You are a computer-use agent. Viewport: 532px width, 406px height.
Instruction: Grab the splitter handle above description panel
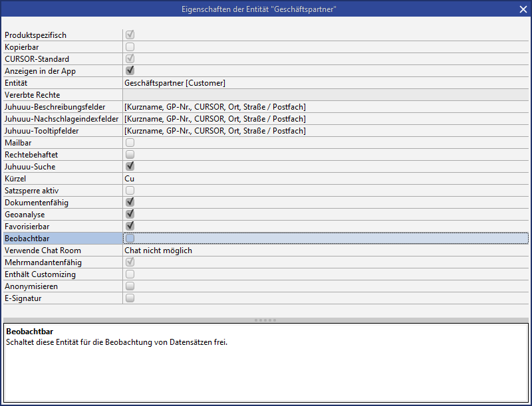[x=266, y=320]
